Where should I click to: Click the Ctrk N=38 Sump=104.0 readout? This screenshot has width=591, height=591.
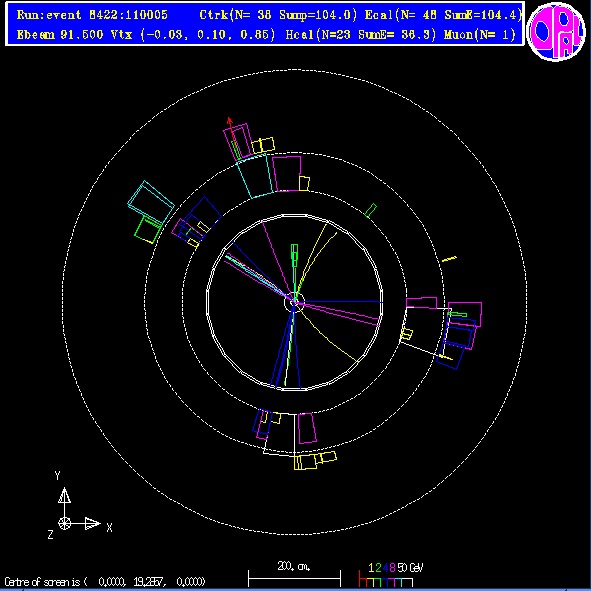coord(278,15)
